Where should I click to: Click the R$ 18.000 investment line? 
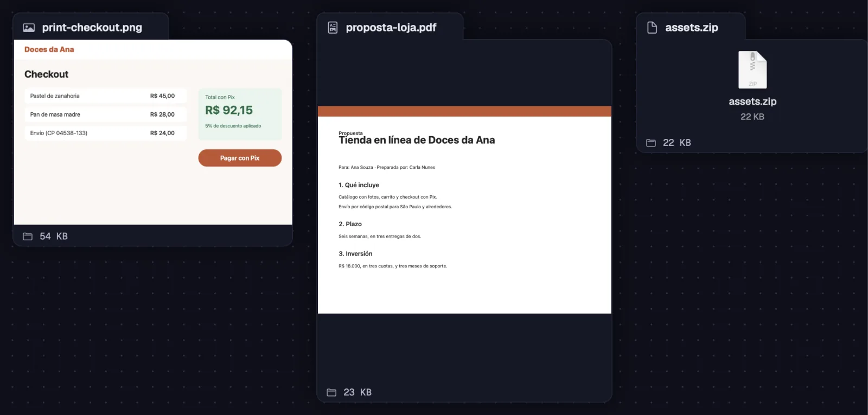393,266
